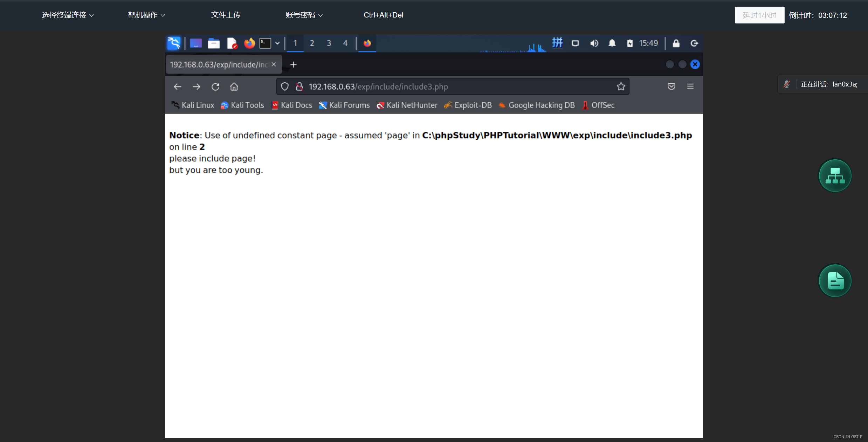The height and width of the screenshot is (442, 868).
Task: Open the Kali dragon applications menu
Action: click(x=174, y=43)
